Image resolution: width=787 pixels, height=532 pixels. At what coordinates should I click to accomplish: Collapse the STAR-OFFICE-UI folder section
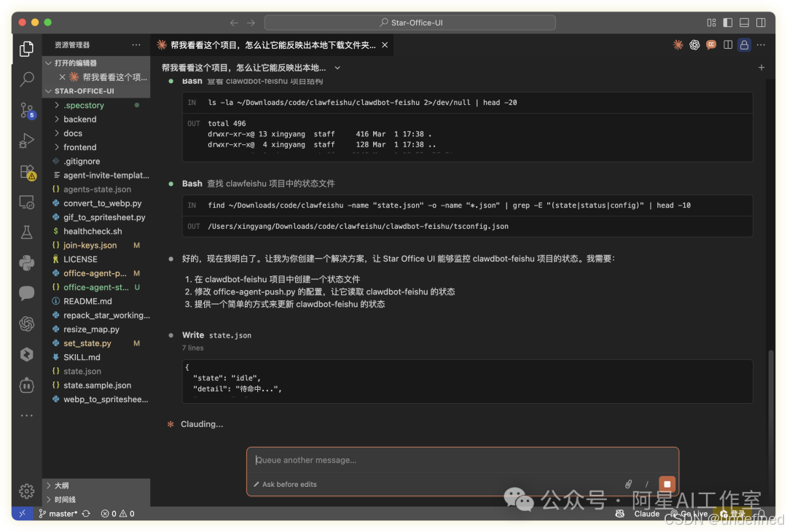pyautogui.click(x=96, y=91)
